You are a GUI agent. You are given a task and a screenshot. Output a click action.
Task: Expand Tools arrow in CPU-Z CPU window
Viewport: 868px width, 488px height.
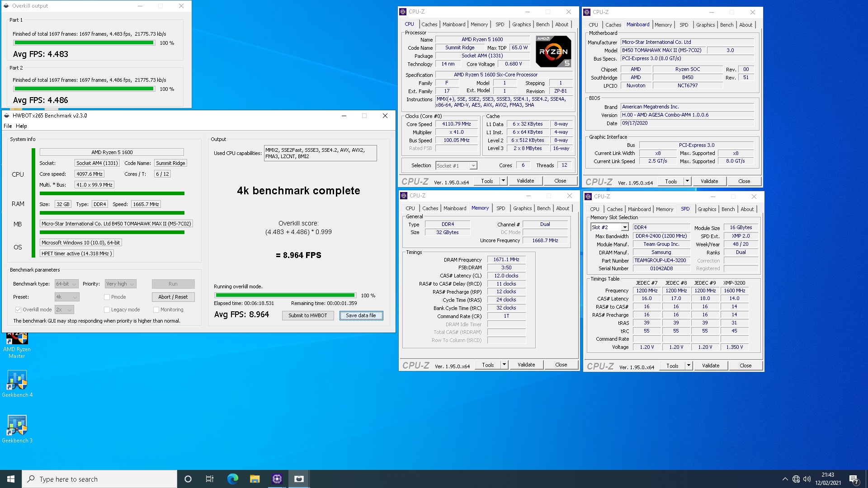coord(503,181)
